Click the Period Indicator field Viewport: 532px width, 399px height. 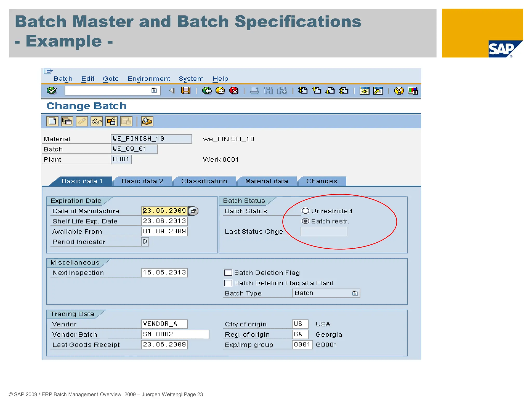(145, 242)
